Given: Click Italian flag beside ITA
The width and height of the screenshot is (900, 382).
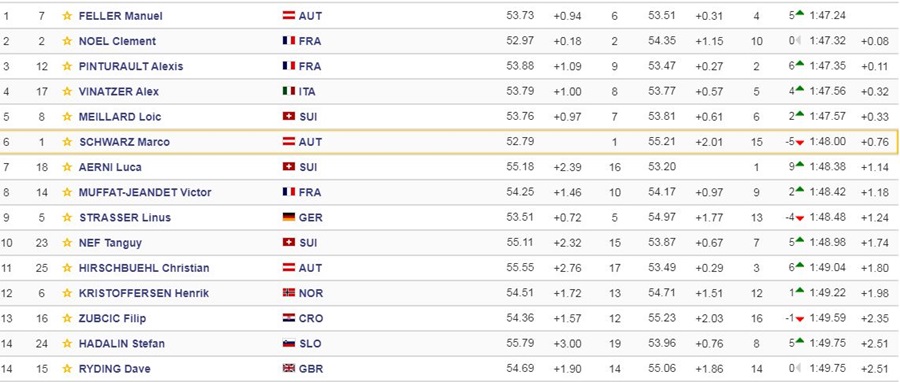Looking at the screenshot, I should click(x=289, y=92).
